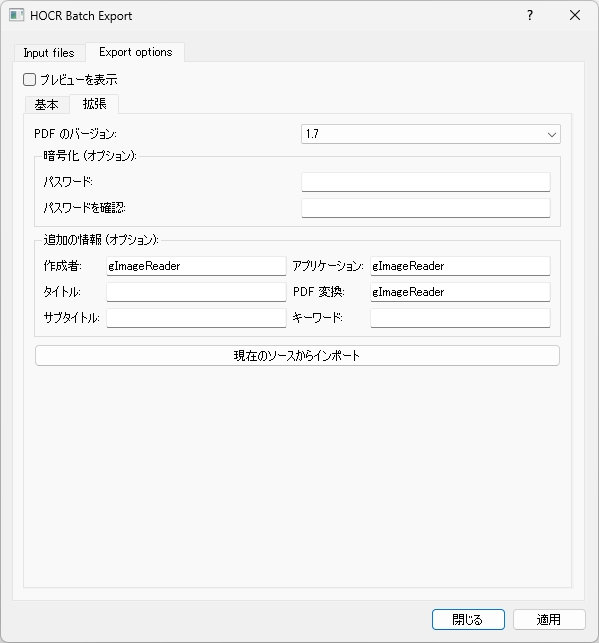Click the help question mark button
Screen dimensions: 599x643
coord(530,16)
